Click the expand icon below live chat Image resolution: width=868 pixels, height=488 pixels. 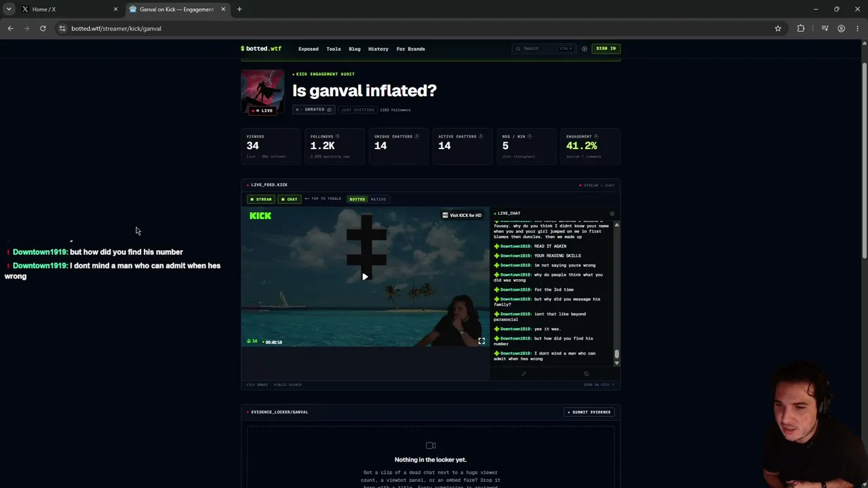[x=524, y=373]
